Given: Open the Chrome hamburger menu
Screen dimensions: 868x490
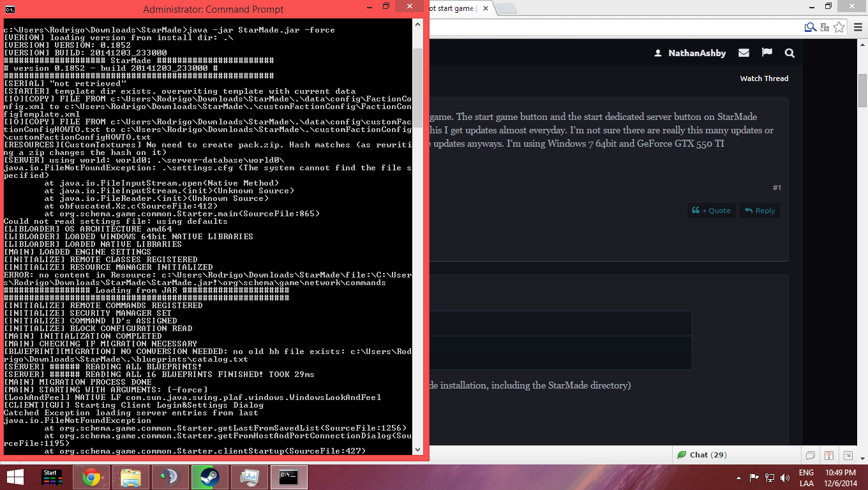Looking at the screenshot, I should tap(857, 27).
